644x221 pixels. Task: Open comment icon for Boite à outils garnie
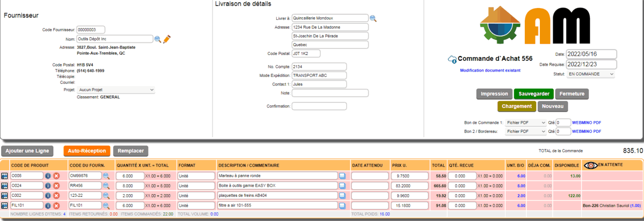pyautogui.click(x=342, y=186)
